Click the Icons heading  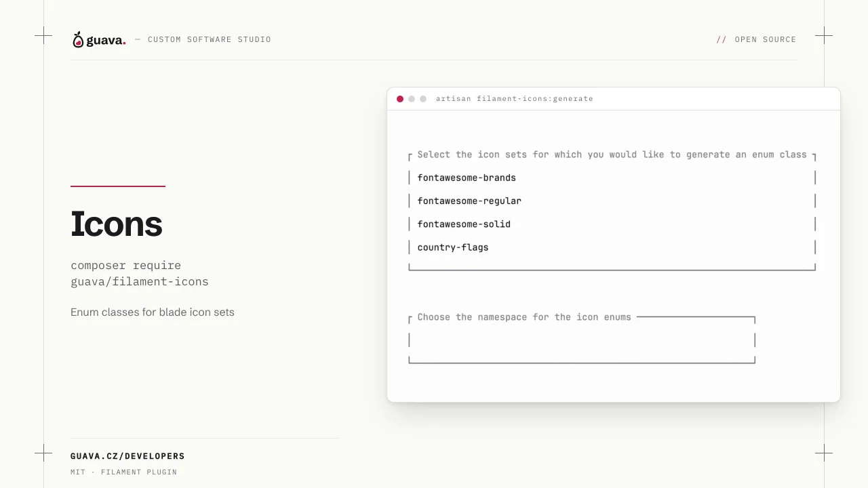tap(117, 224)
